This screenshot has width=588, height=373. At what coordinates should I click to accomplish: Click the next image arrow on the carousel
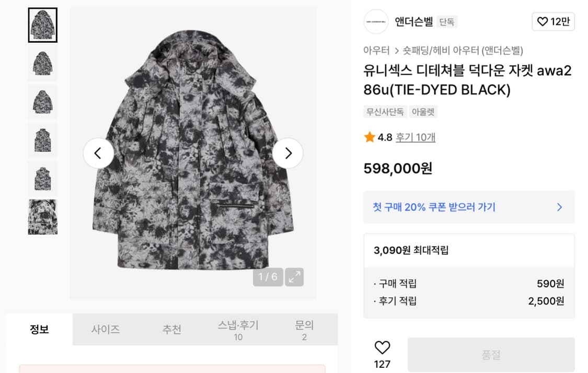tap(287, 153)
